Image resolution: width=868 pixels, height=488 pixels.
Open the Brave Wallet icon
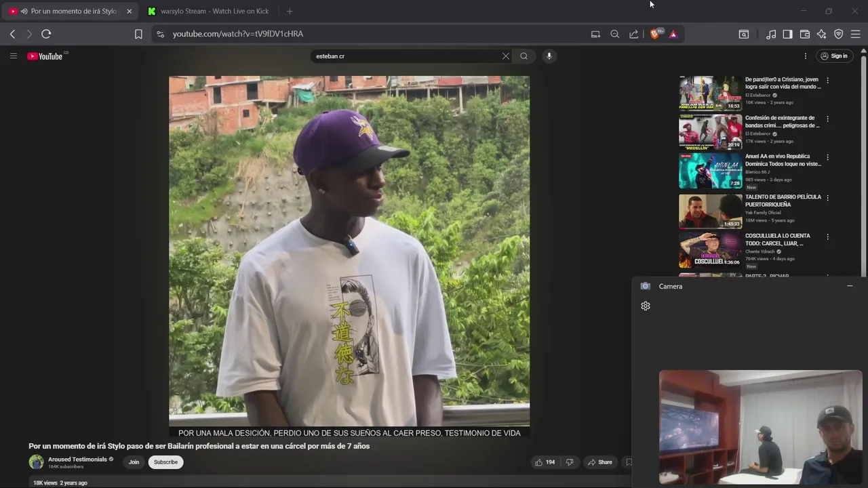pyautogui.click(x=805, y=34)
